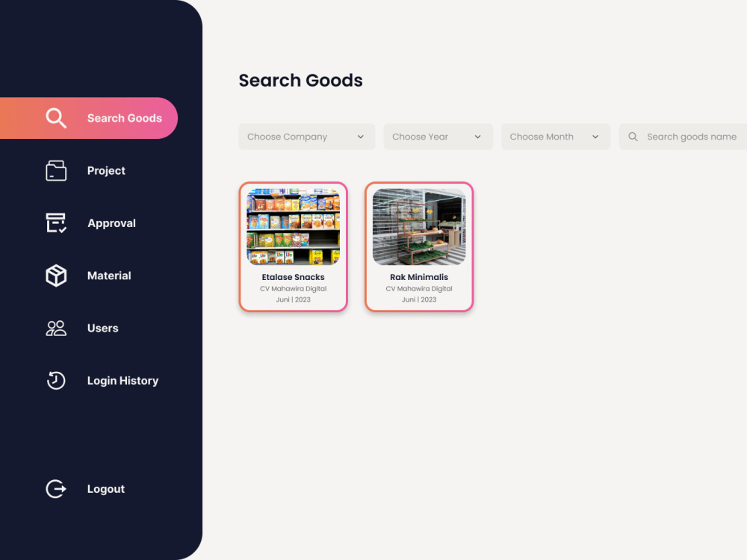Open the Rak Minimalis rack photo
The height and width of the screenshot is (560, 747).
click(419, 227)
